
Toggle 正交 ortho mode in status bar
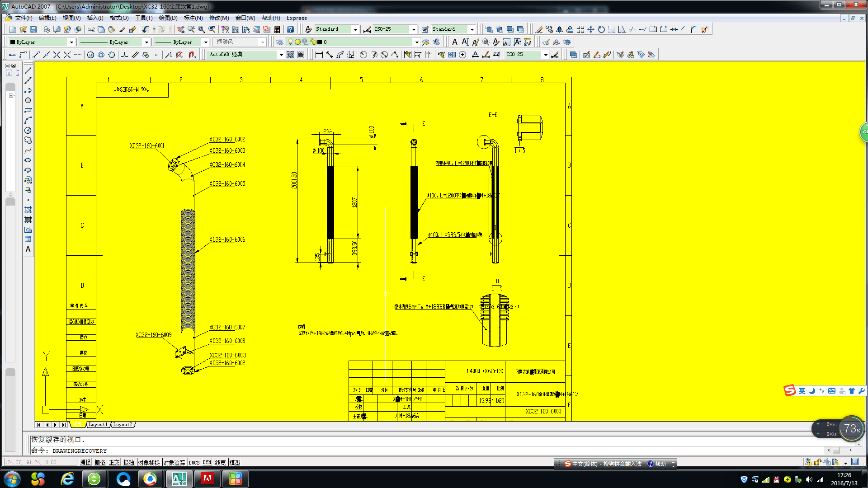[114, 462]
